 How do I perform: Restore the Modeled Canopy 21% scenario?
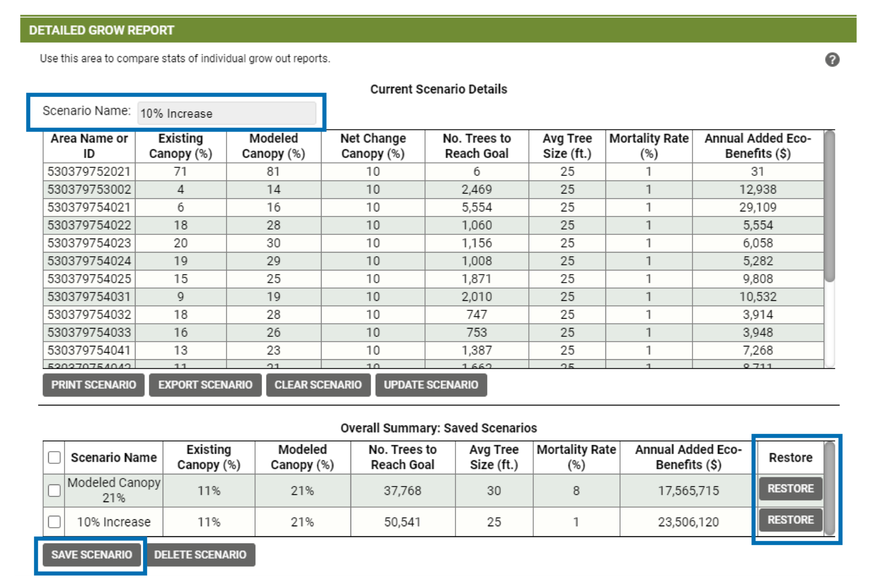[790, 489]
